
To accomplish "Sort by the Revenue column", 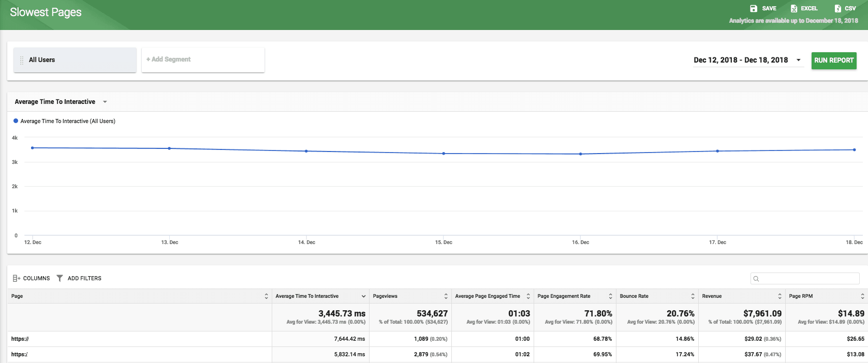I will (779, 296).
